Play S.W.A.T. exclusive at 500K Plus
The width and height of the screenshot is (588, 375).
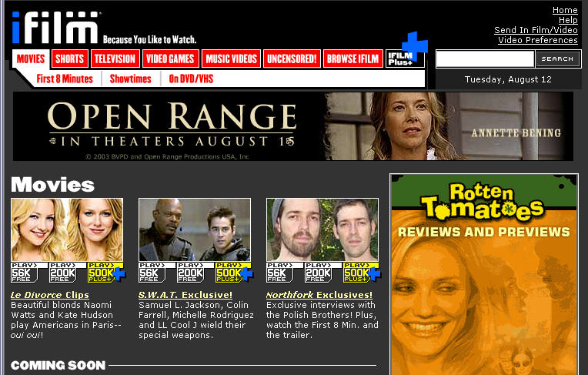click(x=232, y=273)
